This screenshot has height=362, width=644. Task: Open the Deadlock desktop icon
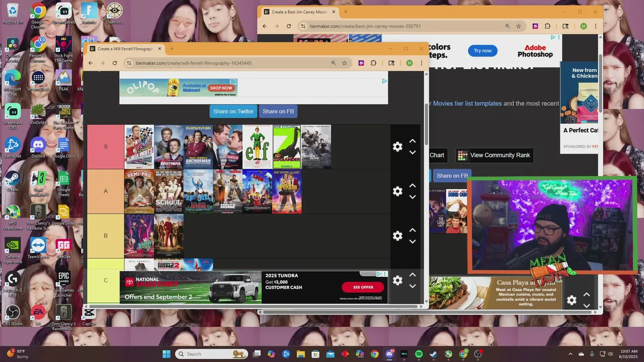click(114, 14)
